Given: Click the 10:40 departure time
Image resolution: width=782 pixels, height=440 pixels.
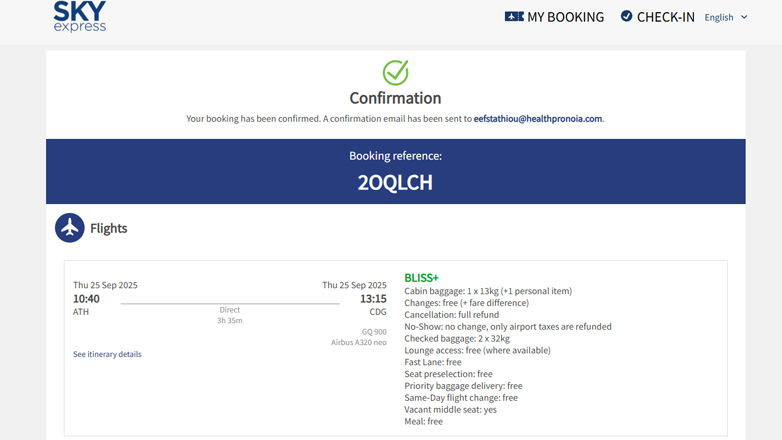Looking at the screenshot, I should (x=86, y=299).
